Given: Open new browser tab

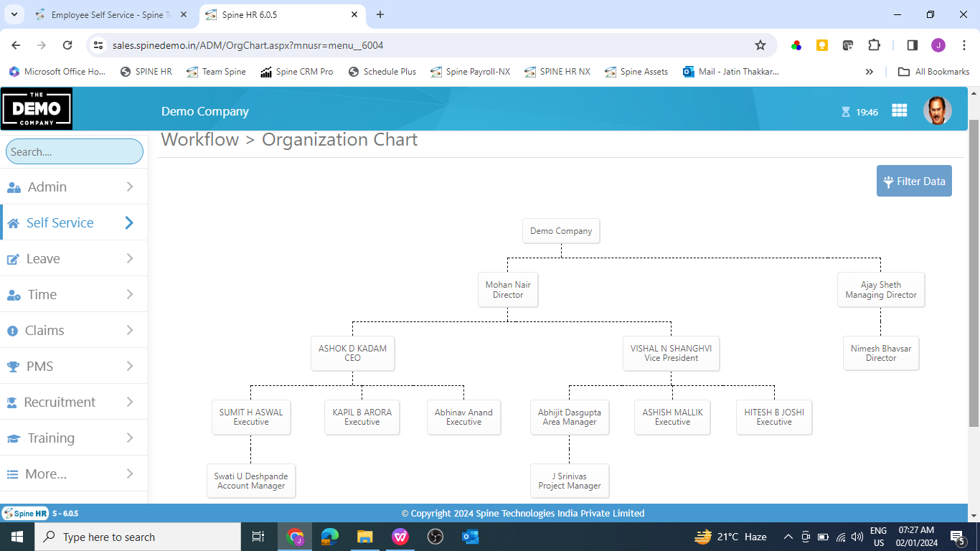Looking at the screenshot, I should [x=380, y=14].
